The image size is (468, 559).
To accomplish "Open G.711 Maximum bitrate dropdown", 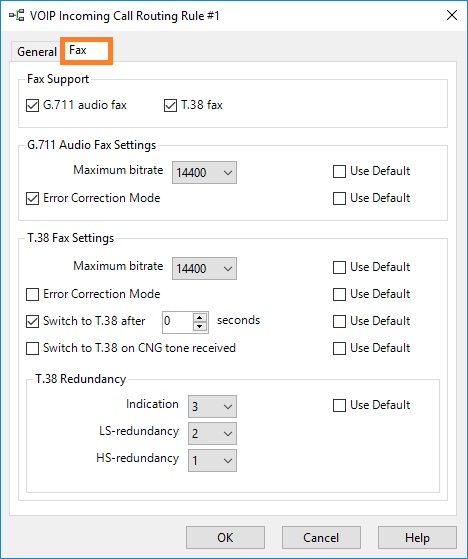I will [x=204, y=173].
